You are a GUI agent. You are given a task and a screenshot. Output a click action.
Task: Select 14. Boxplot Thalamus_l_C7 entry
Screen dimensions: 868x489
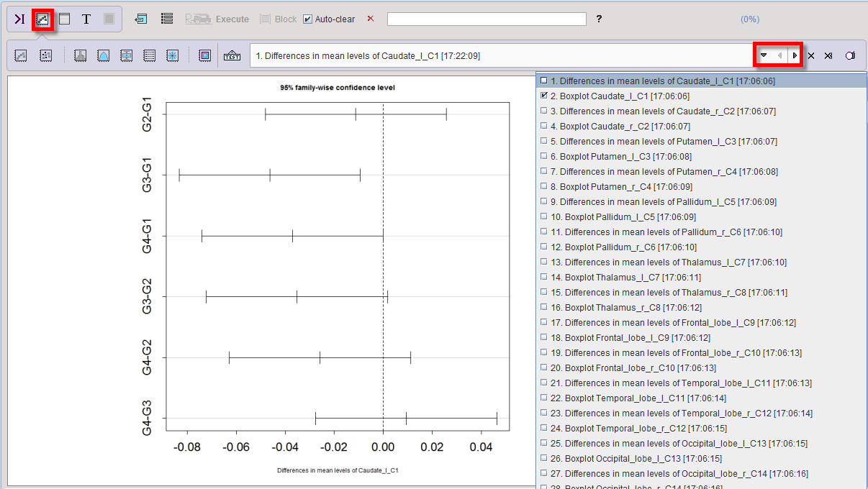[702, 278]
